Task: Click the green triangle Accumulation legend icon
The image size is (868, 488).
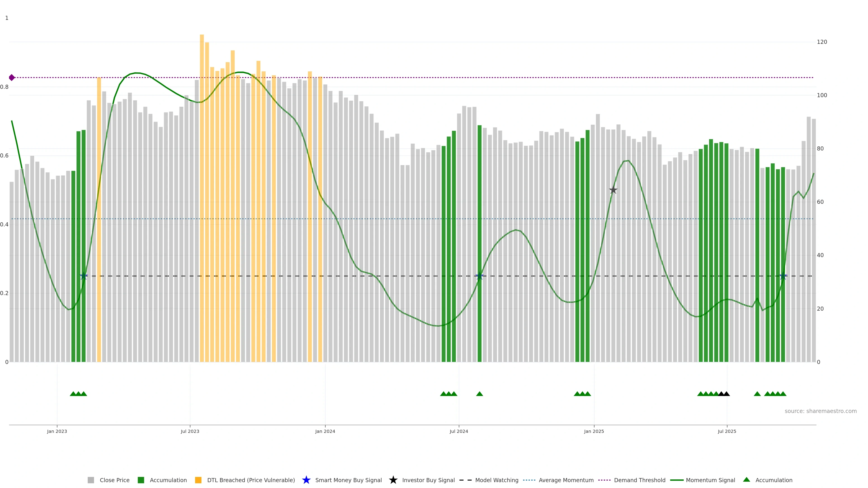Action: click(746, 480)
